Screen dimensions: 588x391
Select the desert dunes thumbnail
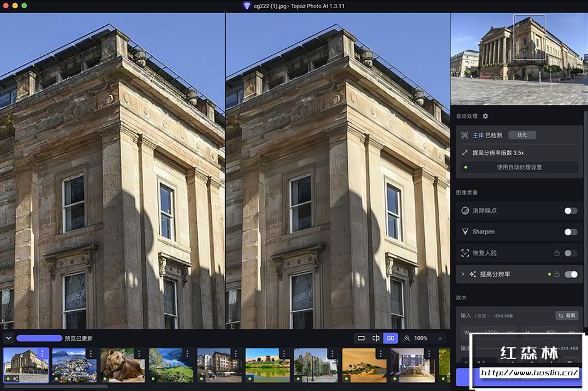[365, 365]
